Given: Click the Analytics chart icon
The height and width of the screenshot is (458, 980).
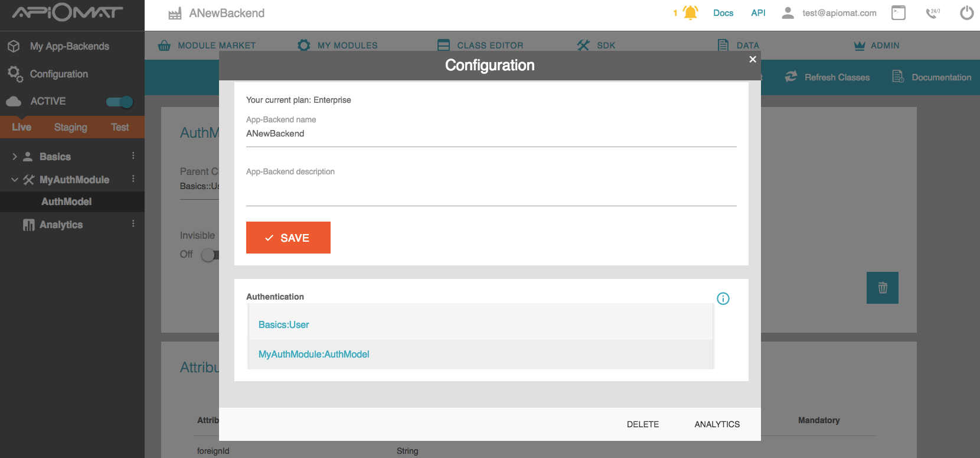Looking at the screenshot, I should pyautogui.click(x=29, y=225).
